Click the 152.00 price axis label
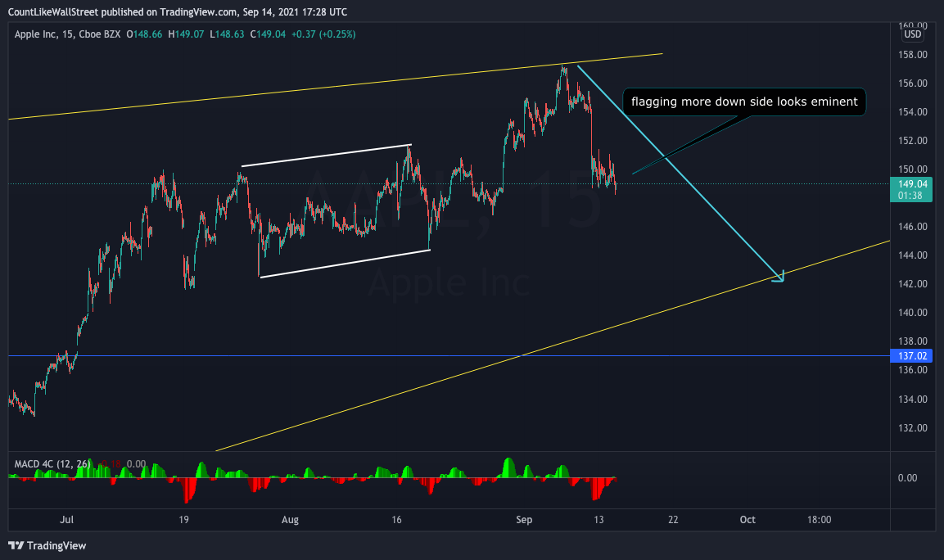 point(913,140)
